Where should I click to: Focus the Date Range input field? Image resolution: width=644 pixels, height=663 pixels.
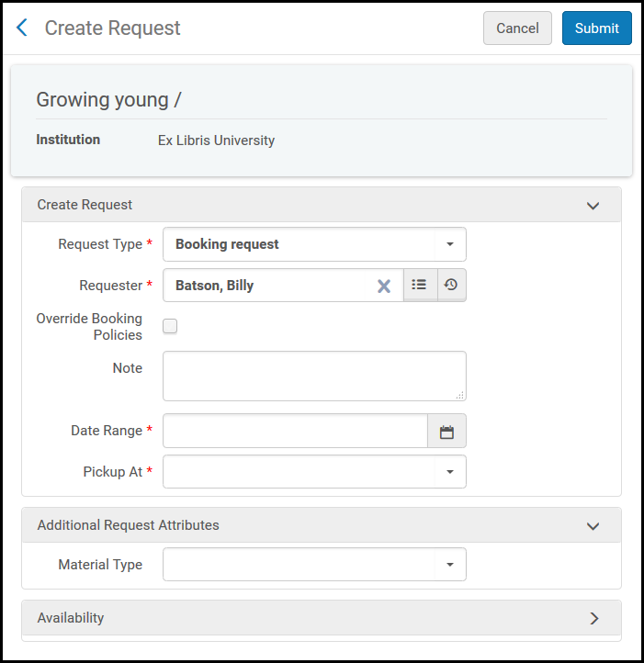click(x=295, y=432)
